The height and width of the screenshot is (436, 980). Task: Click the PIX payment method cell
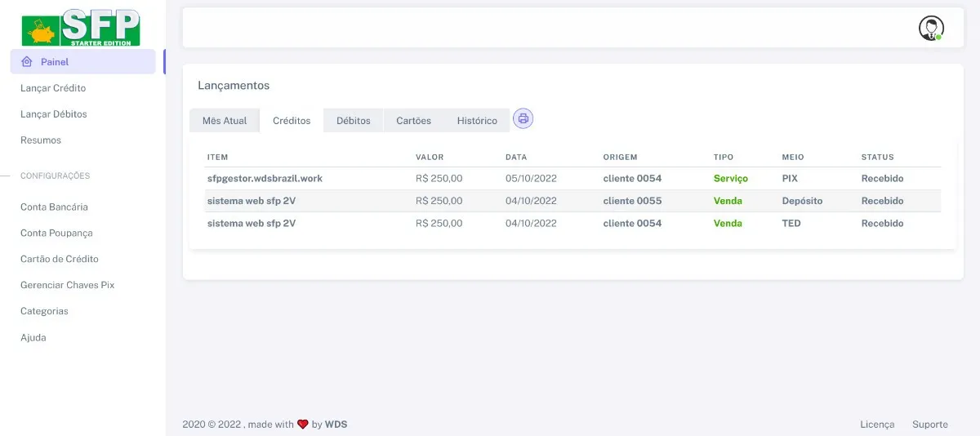pos(790,178)
